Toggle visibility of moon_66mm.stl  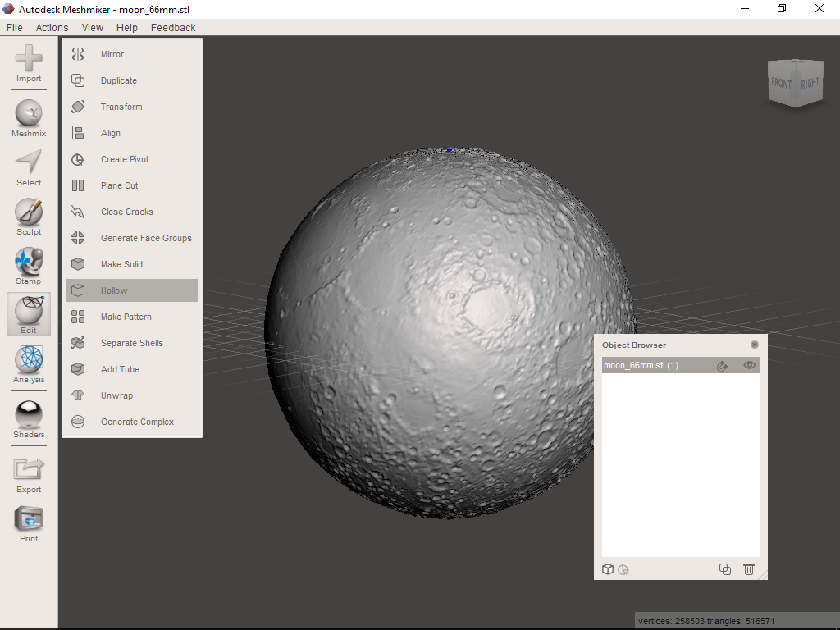(749, 365)
